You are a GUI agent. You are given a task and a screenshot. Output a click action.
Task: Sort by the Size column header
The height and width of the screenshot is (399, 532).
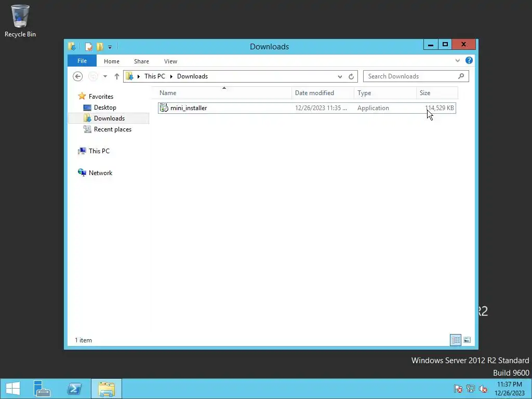pos(437,92)
